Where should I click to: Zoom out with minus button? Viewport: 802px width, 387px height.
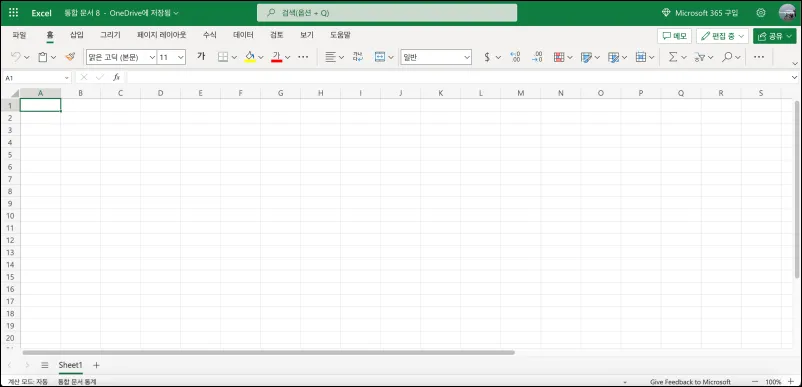(755, 381)
